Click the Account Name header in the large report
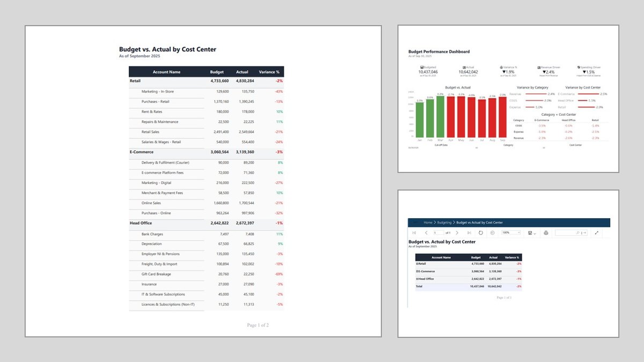This screenshot has width=644, height=362. point(166,72)
